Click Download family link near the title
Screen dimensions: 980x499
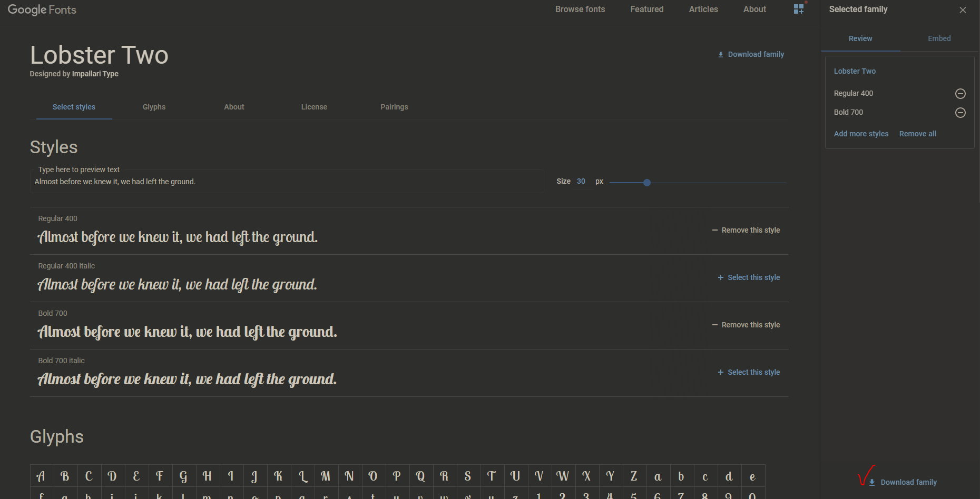[x=751, y=54]
